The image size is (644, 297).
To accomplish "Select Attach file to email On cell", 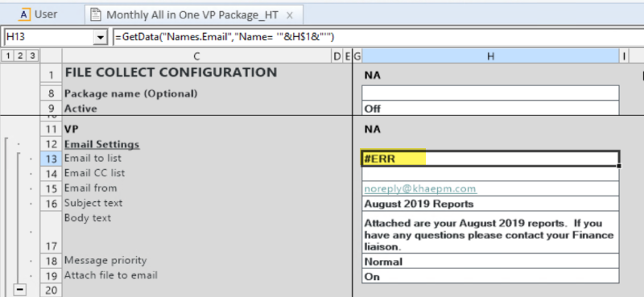I will point(490,276).
